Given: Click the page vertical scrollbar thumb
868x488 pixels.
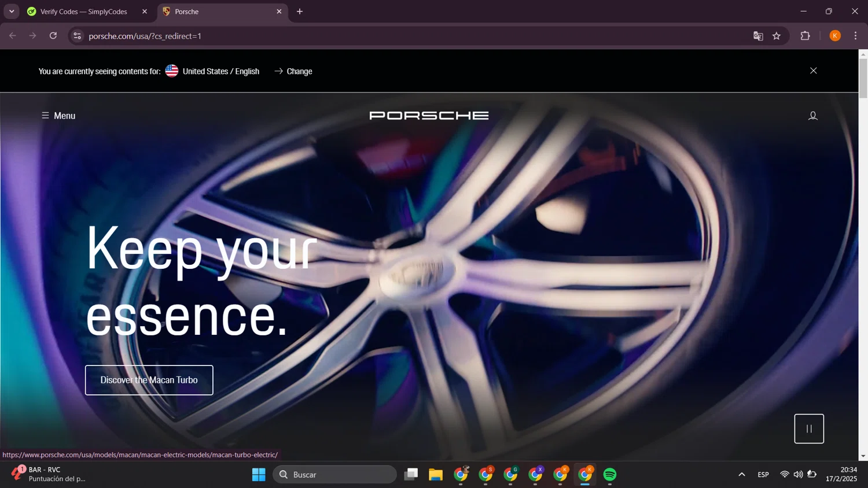Looking at the screenshot, I should coord(863,78).
